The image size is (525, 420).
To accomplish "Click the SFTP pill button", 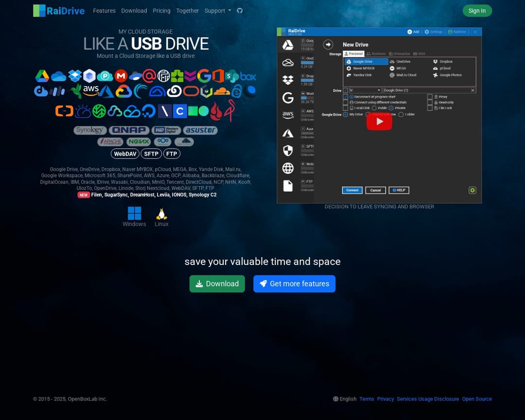I will point(151,154).
